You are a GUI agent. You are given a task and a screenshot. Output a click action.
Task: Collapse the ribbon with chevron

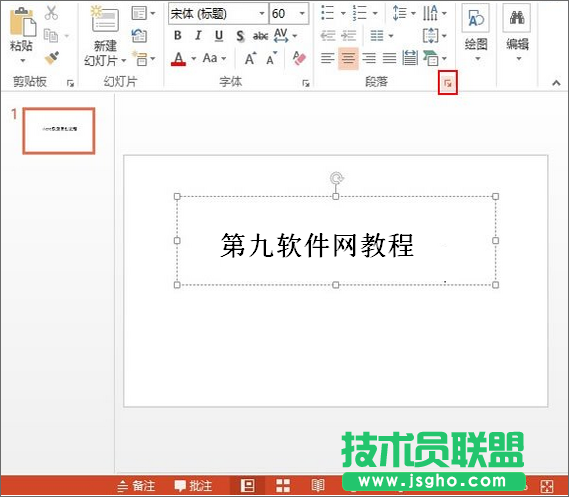(x=556, y=83)
